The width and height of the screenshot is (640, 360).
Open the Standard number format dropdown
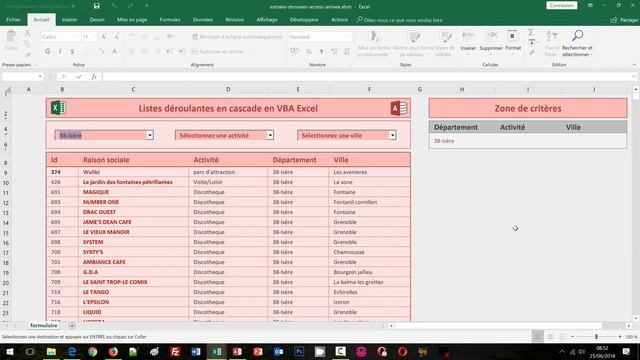[x=350, y=37]
